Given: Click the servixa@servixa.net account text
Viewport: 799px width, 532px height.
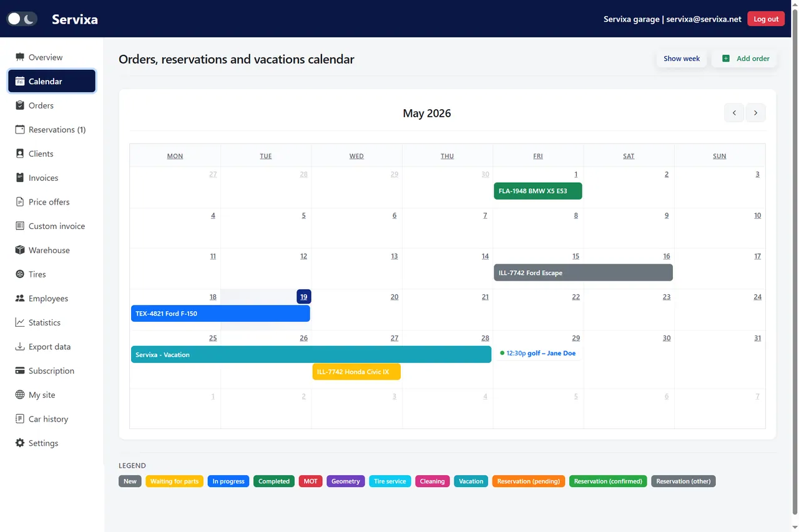Looking at the screenshot, I should click(703, 19).
